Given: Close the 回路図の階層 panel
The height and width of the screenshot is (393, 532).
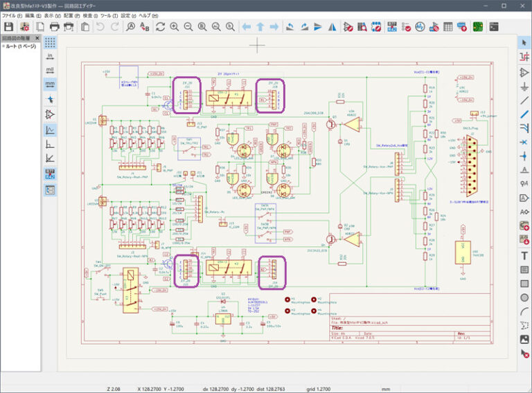Looking at the screenshot, I should click(x=37, y=38).
